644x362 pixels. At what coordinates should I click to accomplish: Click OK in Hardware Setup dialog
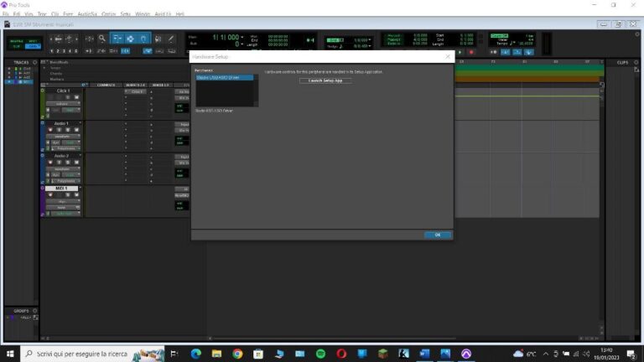coord(438,235)
